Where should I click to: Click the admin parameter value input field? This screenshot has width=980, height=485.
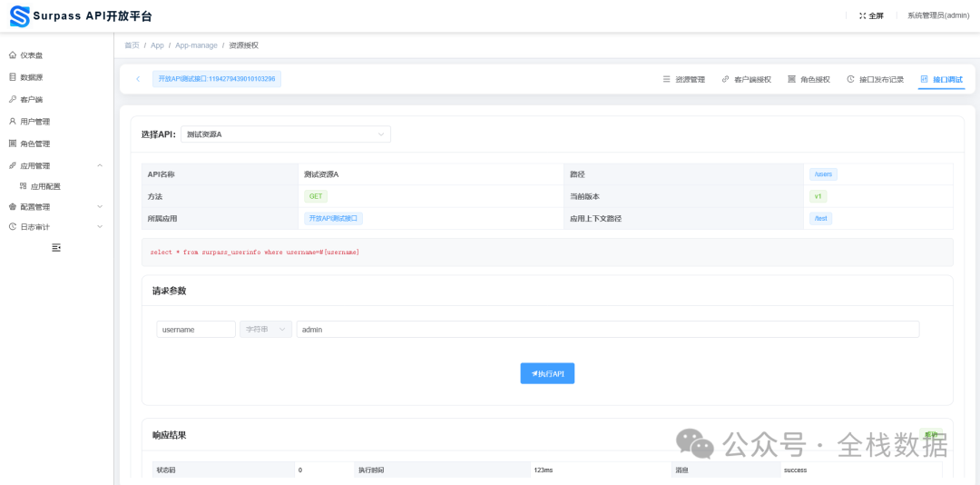tap(607, 330)
